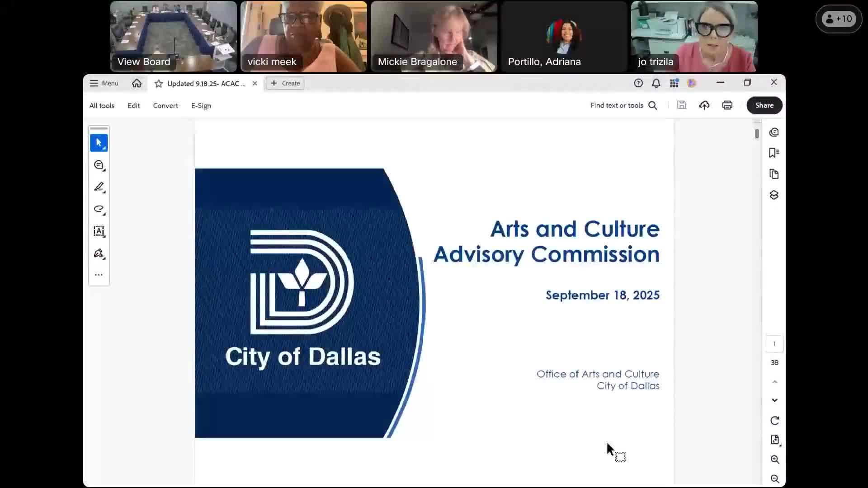Open the Convert menu
The width and height of the screenshot is (868, 488).
165,106
